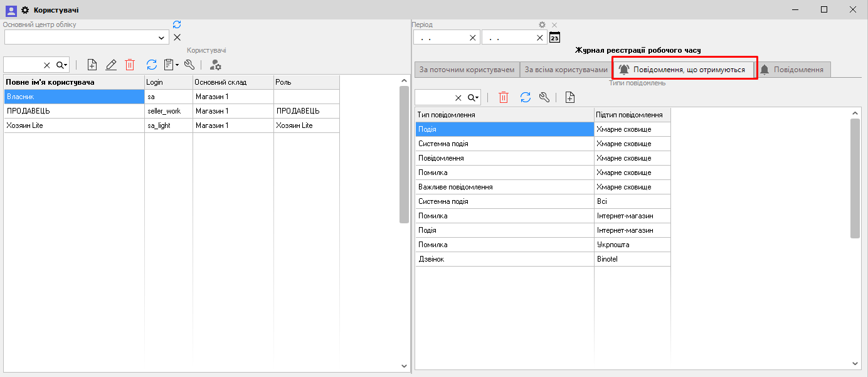Expand the Основний центр обліку dropdown
The width and height of the screenshot is (868, 377).
pyautogui.click(x=162, y=38)
